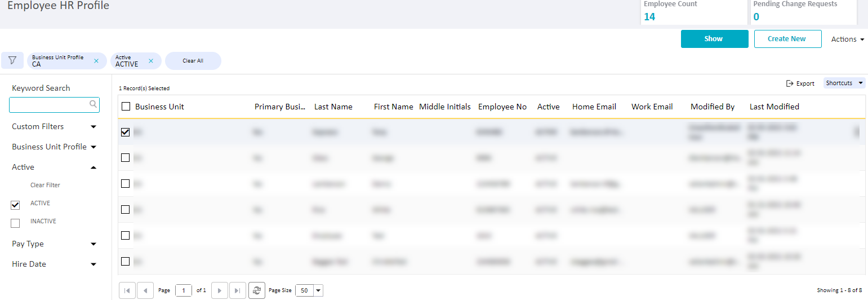Click the keyword search magnifier icon
Viewport: 868px width, 300px height.
pos(93,104)
